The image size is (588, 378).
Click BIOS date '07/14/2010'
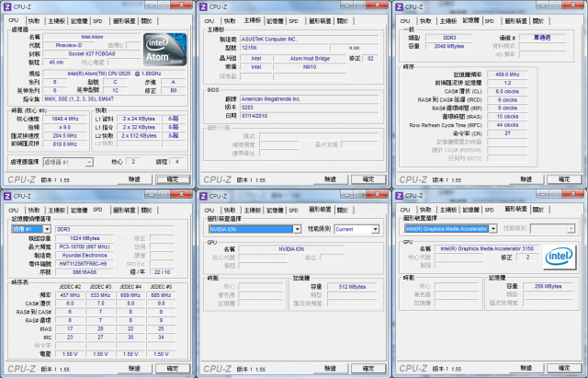click(309, 116)
